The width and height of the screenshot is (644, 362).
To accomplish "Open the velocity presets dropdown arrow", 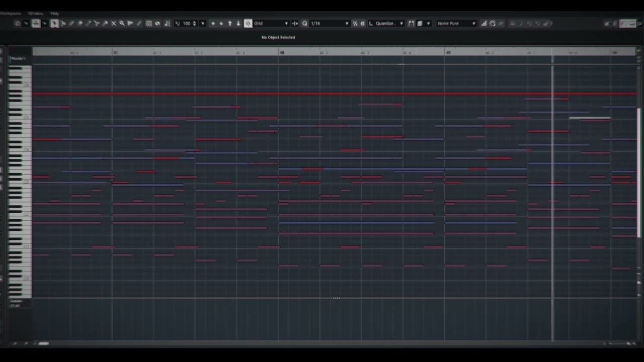I will point(203,24).
